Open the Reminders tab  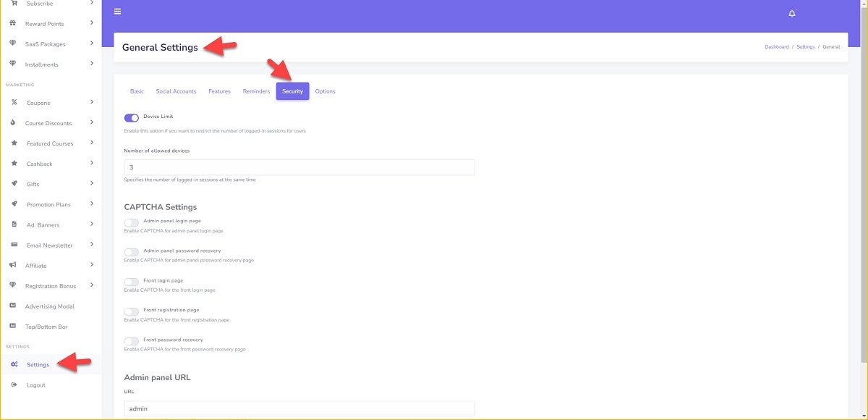coord(256,91)
